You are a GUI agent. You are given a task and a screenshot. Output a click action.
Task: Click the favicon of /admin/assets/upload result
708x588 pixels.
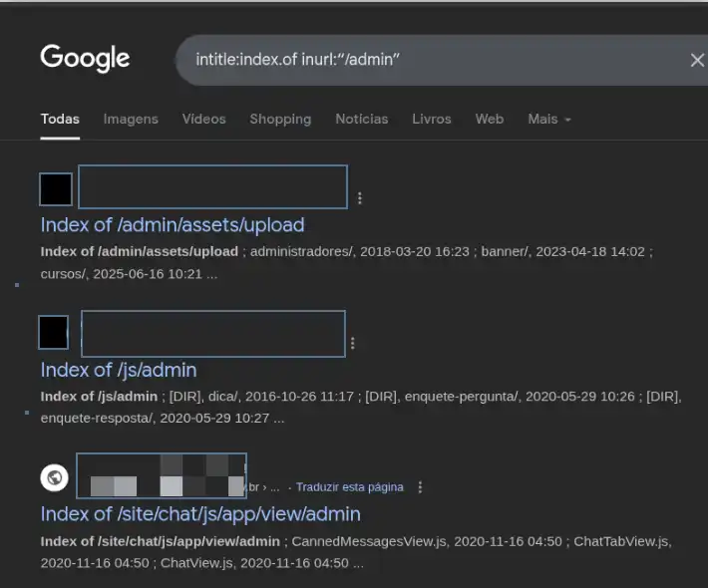coord(56,189)
